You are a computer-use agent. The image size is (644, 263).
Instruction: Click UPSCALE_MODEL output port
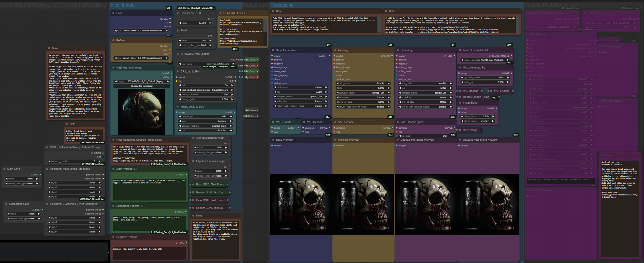coord(511,56)
